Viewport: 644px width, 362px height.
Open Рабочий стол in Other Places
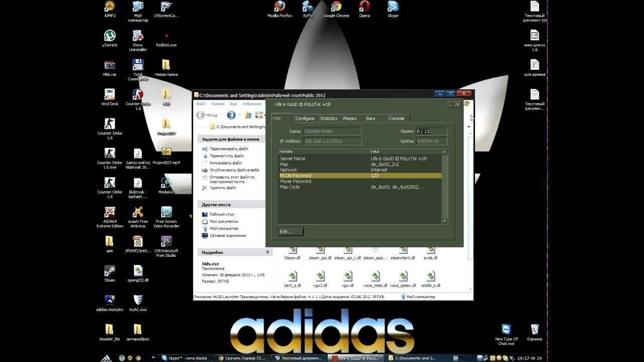coord(222,214)
